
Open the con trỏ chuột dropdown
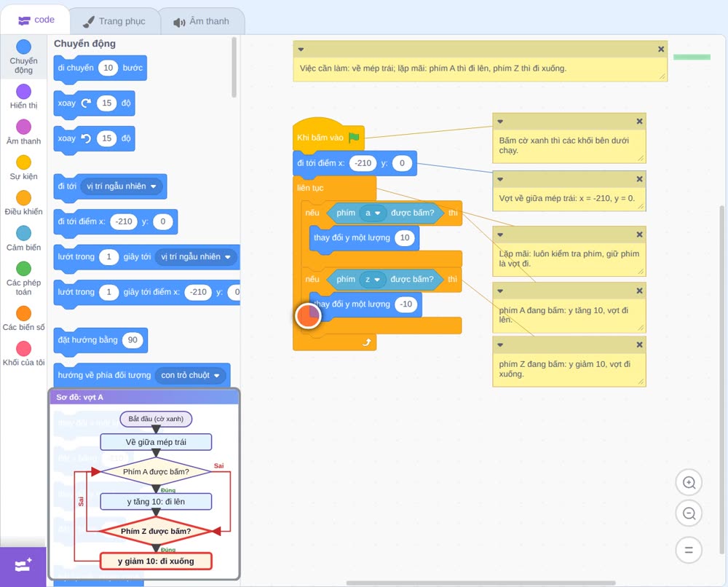(190, 375)
